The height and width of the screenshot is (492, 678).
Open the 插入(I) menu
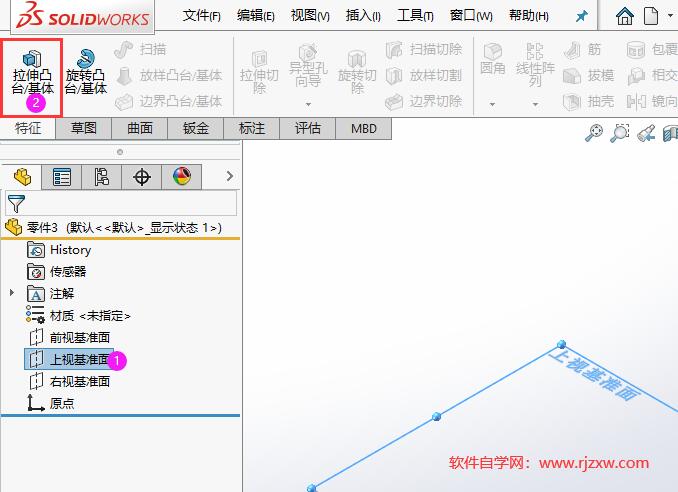coord(363,16)
